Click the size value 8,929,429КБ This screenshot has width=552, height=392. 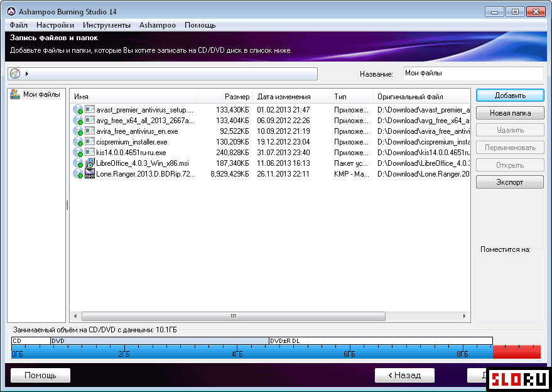230,173
